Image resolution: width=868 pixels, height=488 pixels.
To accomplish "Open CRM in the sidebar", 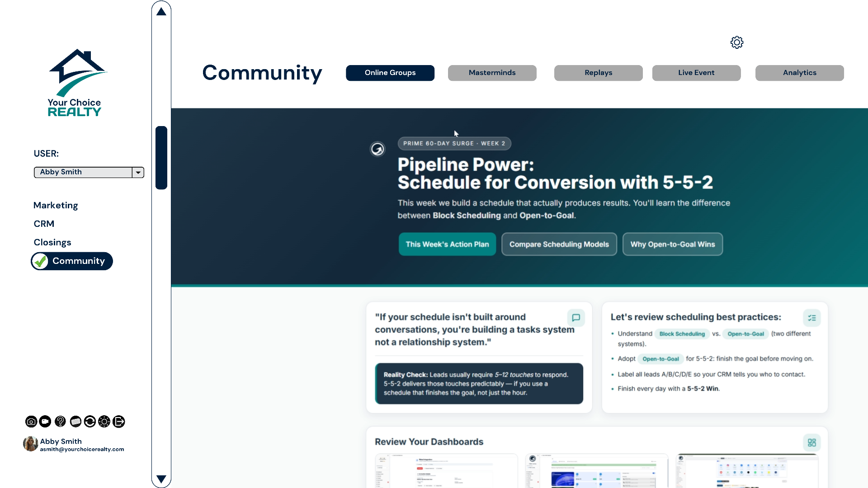I will [44, 224].
